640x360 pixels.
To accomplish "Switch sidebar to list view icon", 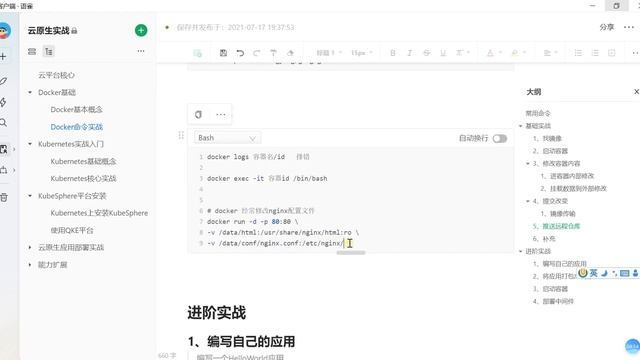I will coord(32,51).
